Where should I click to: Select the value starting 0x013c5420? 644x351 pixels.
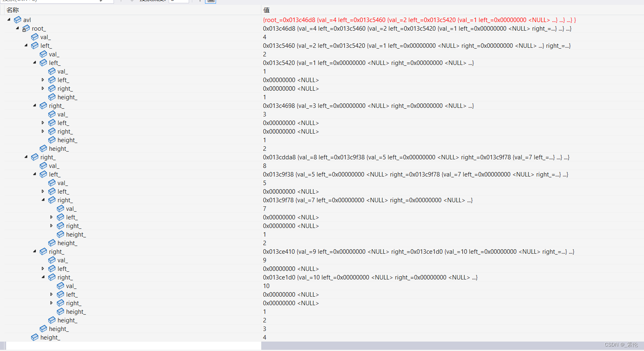[x=368, y=63]
